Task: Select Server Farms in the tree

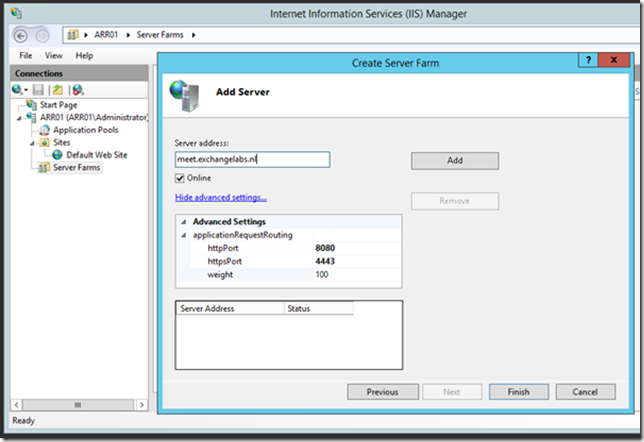Action: coord(76,167)
